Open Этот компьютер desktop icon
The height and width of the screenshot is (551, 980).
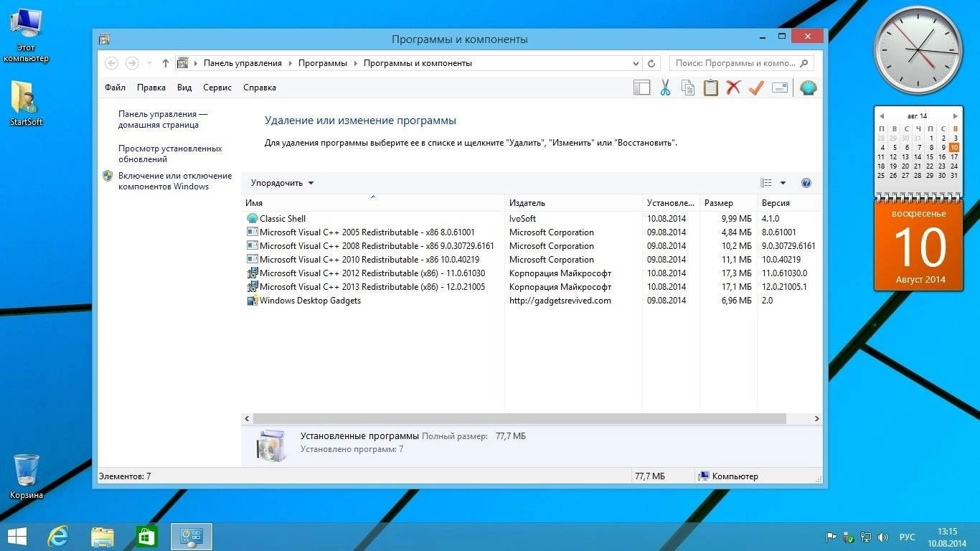tap(26, 34)
